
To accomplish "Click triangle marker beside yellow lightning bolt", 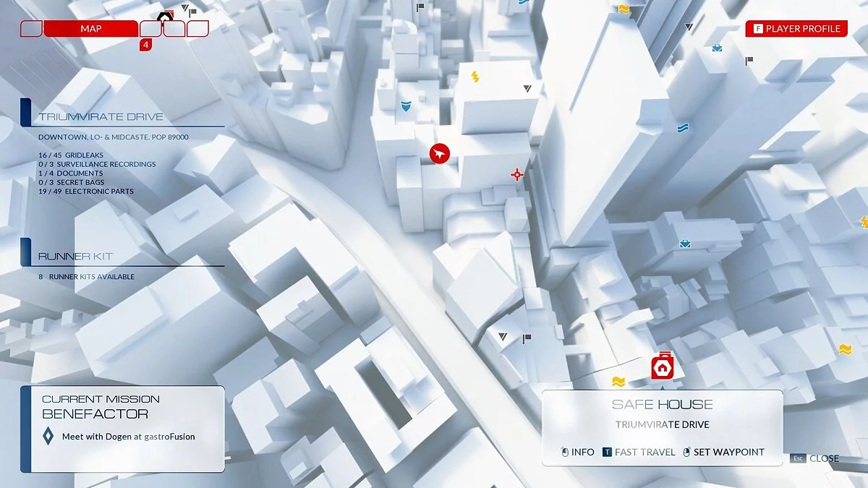I will coord(527,88).
